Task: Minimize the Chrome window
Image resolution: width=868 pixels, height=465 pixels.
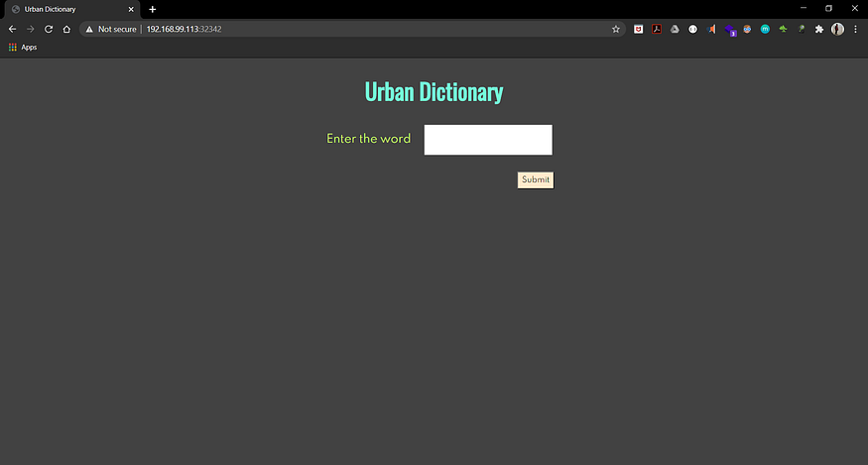Action: (804, 8)
